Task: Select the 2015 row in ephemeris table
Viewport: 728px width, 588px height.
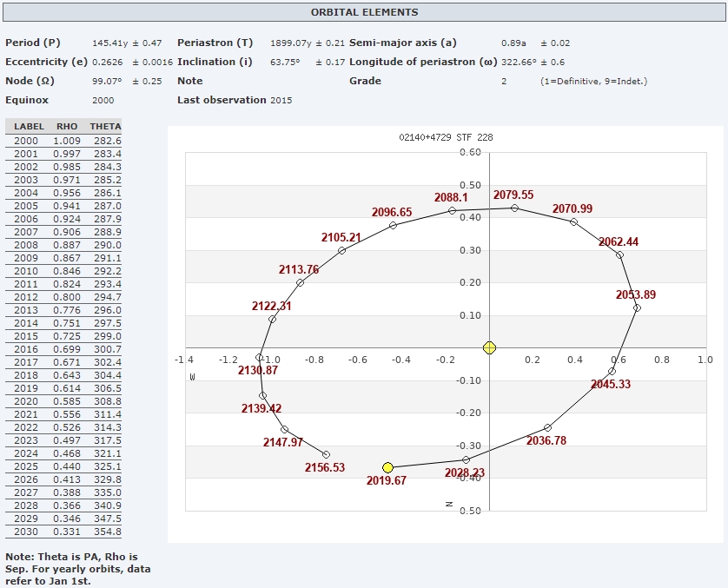Action: click(63, 336)
